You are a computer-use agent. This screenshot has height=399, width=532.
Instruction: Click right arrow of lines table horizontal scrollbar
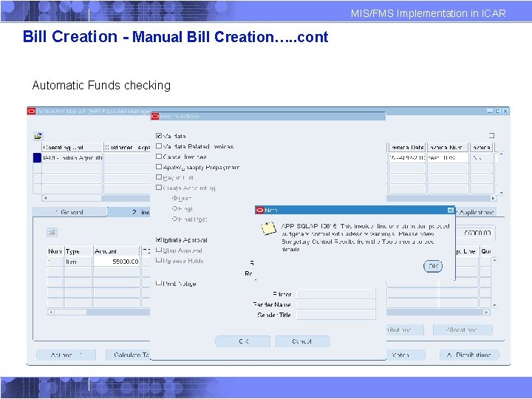(486, 312)
